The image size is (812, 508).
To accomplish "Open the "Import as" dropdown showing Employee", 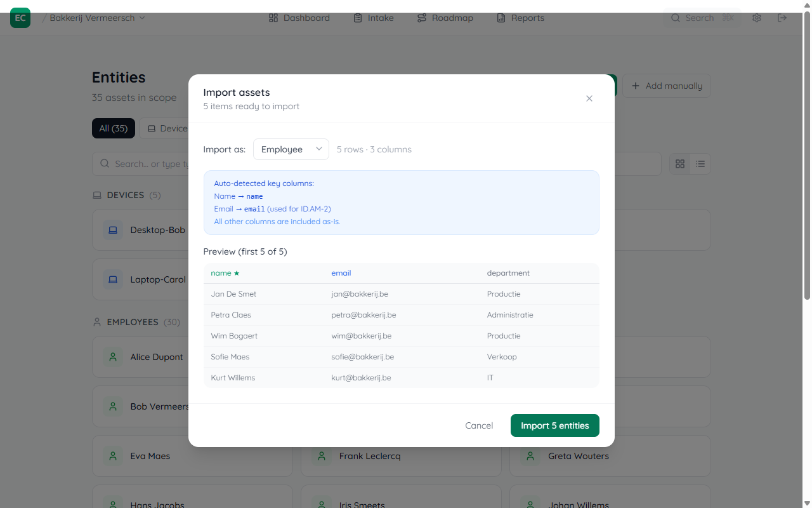I will point(291,149).
